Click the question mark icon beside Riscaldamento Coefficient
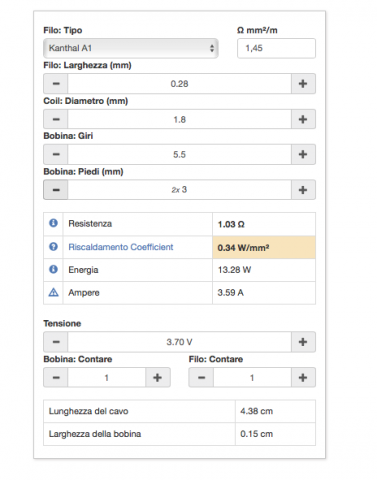The height and width of the screenshot is (480, 377). point(53,247)
